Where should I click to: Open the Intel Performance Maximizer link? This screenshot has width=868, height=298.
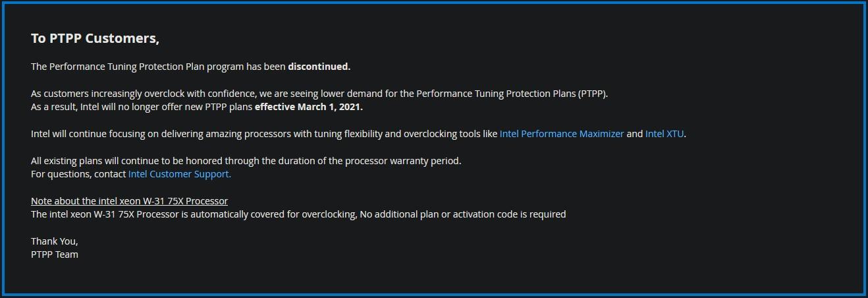(561, 134)
